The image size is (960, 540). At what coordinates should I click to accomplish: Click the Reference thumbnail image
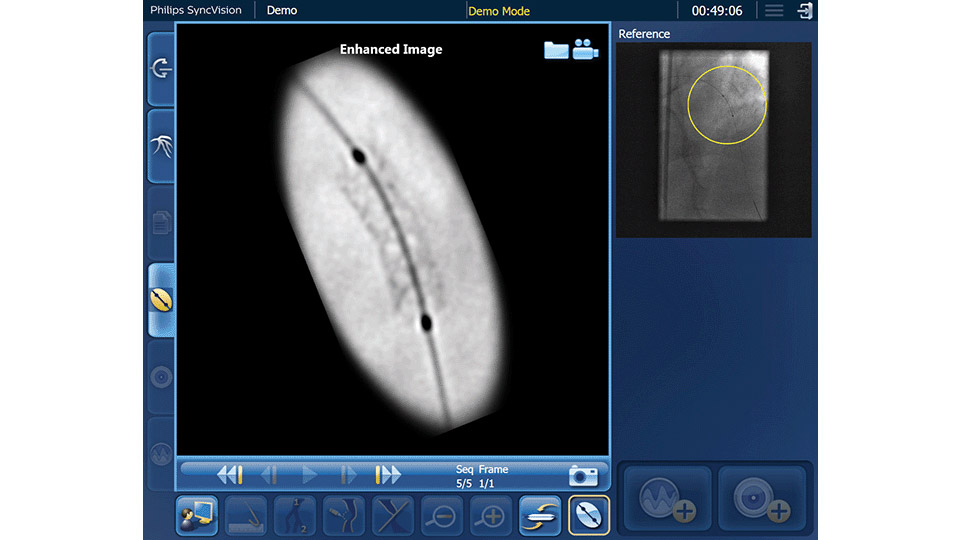click(x=713, y=139)
